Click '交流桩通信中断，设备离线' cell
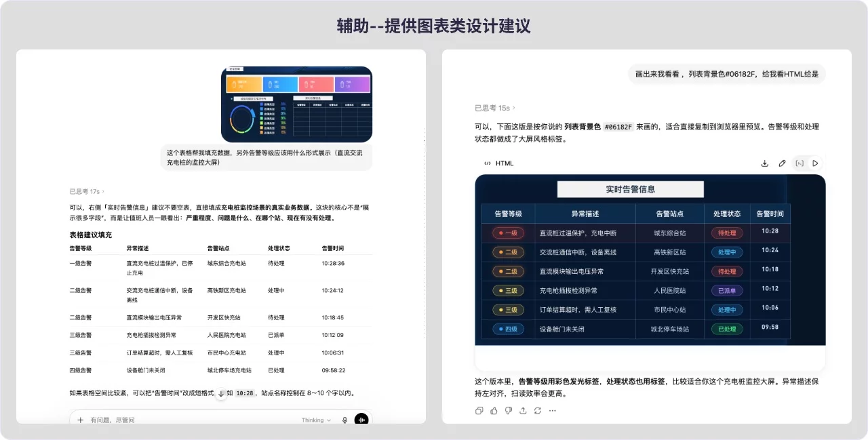This screenshot has height=440, width=868. coord(578,252)
